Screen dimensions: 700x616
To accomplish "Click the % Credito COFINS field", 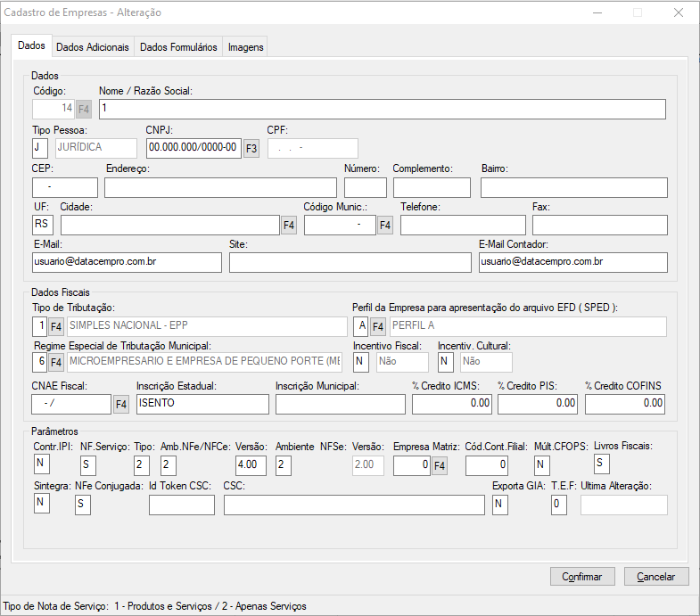I will coord(625,404).
